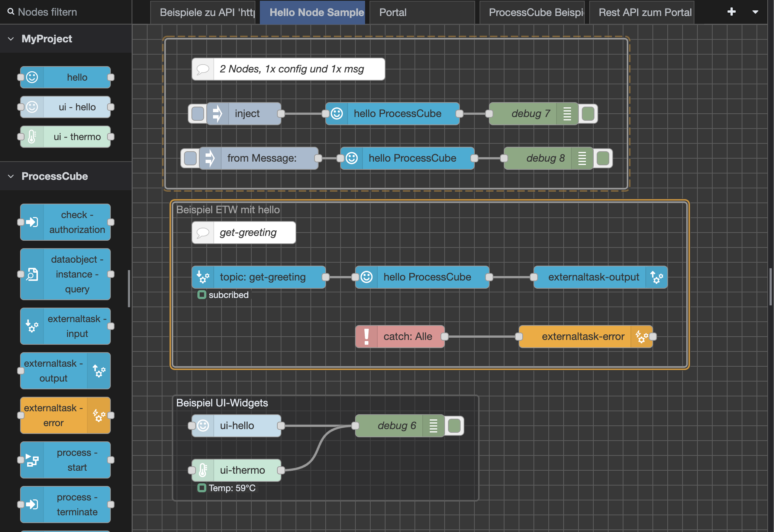Toggle the debug 8 node output button
Image resolution: width=774 pixels, height=532 pixels.
click(x=603, y=158)
